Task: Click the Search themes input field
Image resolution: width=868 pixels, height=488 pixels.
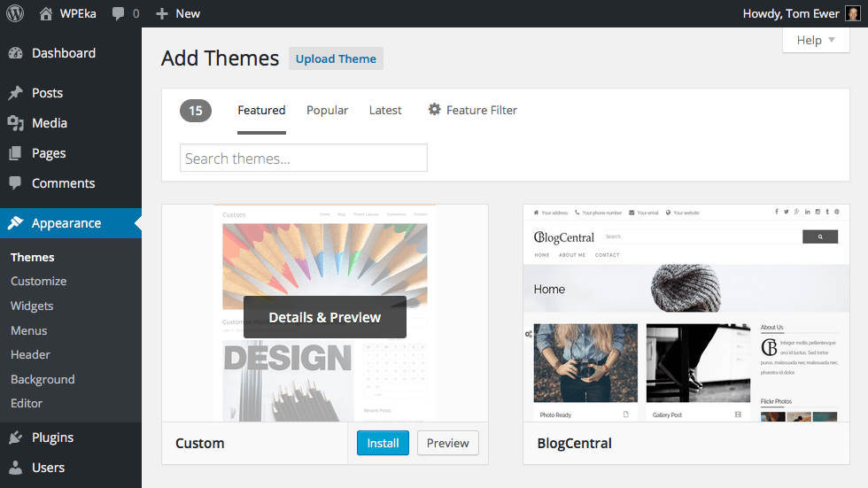Action: [304, 159]
